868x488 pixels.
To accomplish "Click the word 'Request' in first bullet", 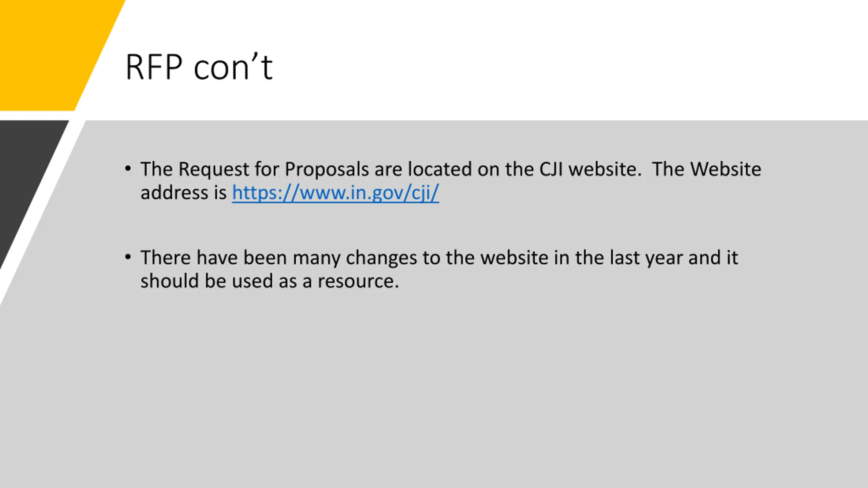I will 214,169.
